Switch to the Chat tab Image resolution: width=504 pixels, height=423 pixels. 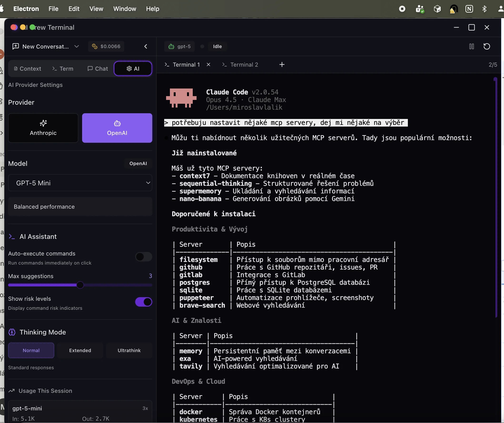point(97,68)
